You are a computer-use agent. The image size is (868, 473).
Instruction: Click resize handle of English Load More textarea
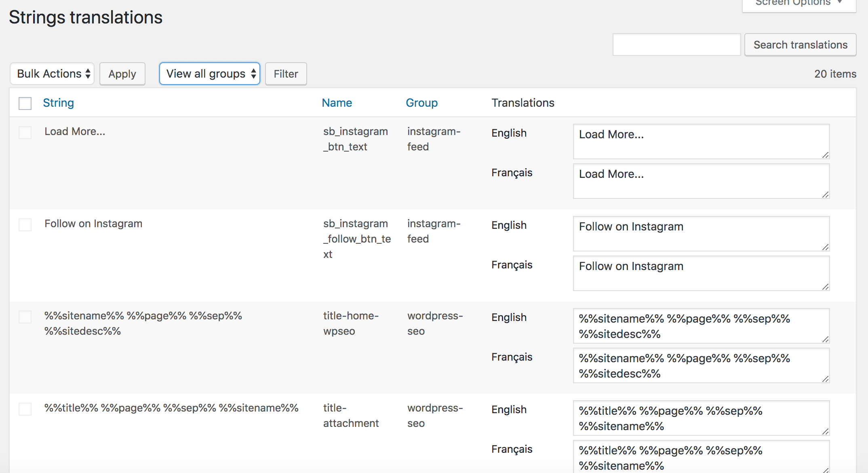(x=826, y=155)
